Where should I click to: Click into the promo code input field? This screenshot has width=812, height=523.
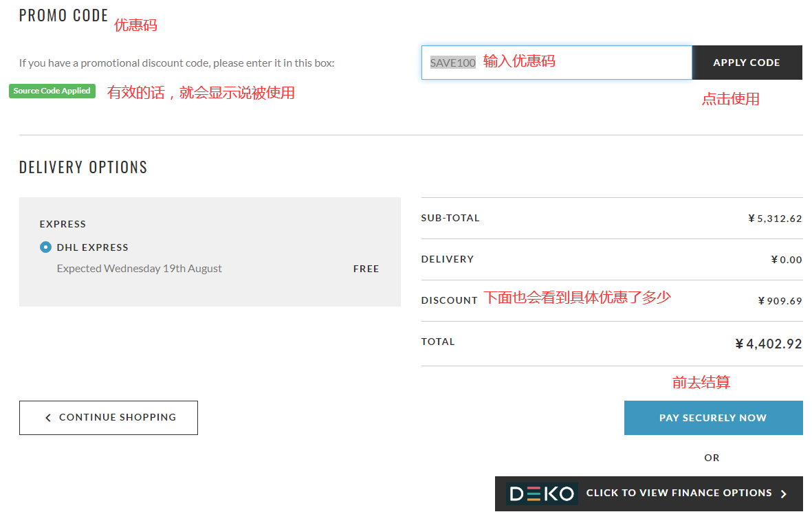tap(584, 63)
